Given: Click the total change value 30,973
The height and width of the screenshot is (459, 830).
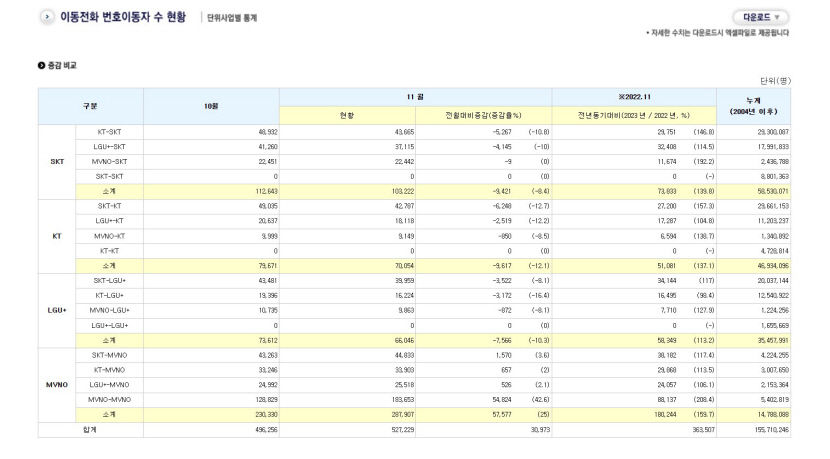Looking at the screenshot, I should pos(540,430).
